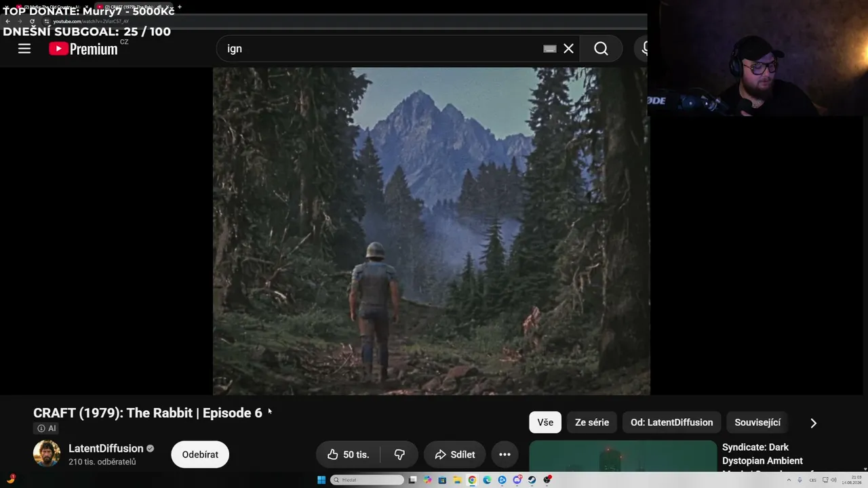This screenshot has width=868, height=488.
Task: Open the AI info label
Action: click(x=47, y=428)
